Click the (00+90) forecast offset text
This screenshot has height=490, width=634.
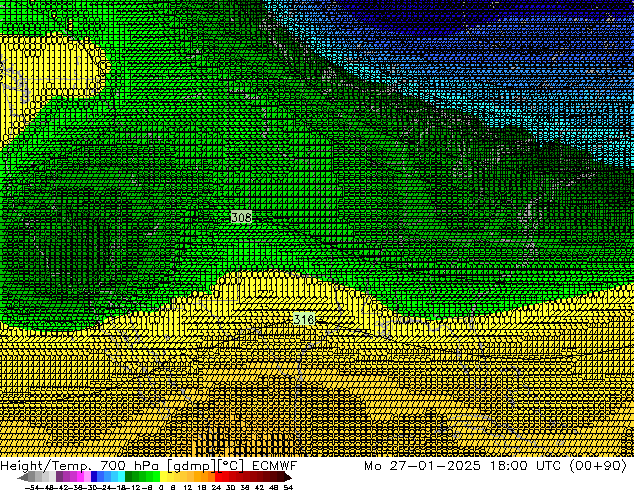(x=598, y=466)
